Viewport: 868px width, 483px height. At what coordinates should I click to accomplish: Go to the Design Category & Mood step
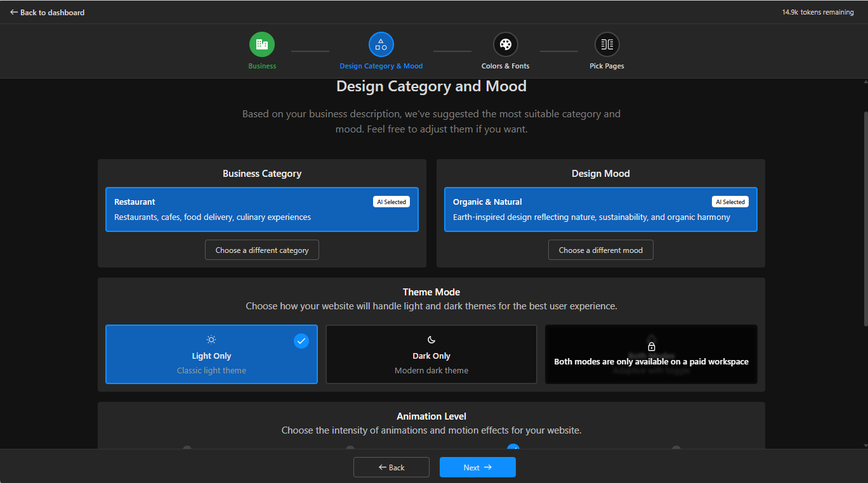pyautogui.click(x=381, y=45)
